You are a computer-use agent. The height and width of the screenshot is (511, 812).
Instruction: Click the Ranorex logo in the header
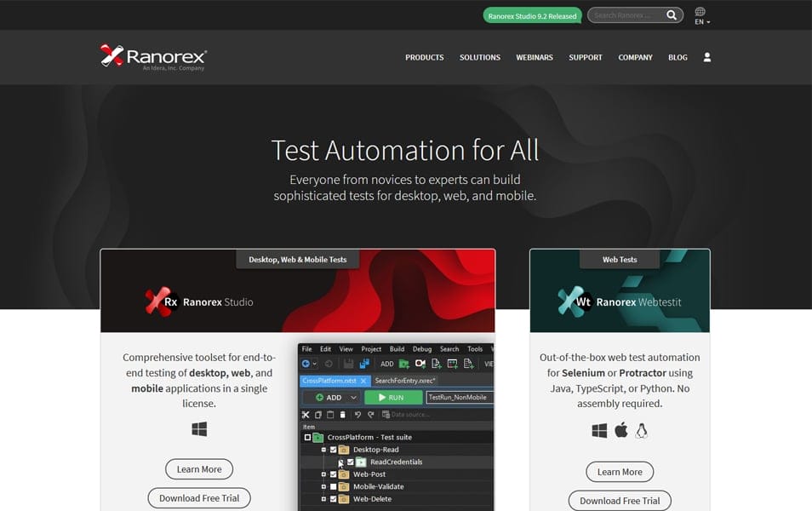(154, 57)
